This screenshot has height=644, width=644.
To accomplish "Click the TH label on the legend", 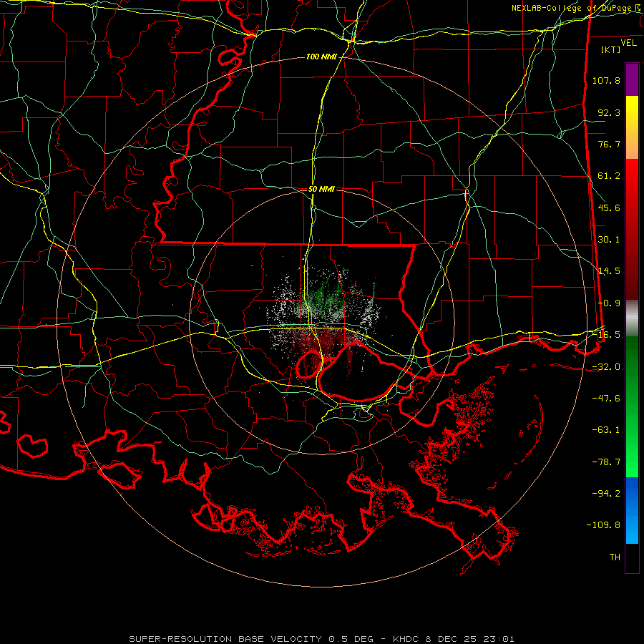I will click(615, 557).
